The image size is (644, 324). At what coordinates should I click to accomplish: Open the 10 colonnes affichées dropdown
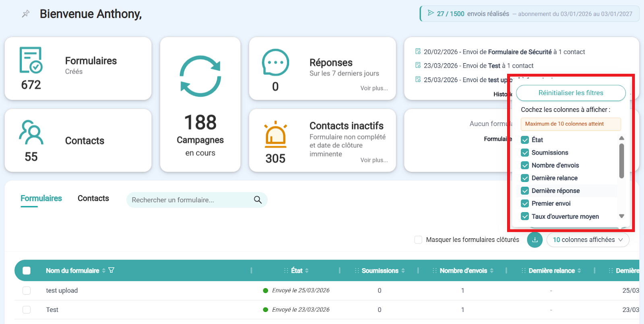tap(587, 240)
